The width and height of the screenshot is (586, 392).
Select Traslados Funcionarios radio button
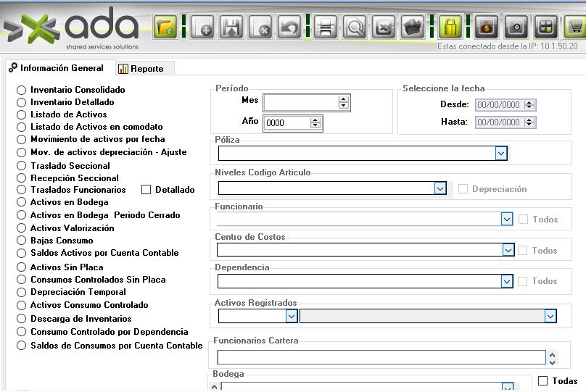[21, 190]
